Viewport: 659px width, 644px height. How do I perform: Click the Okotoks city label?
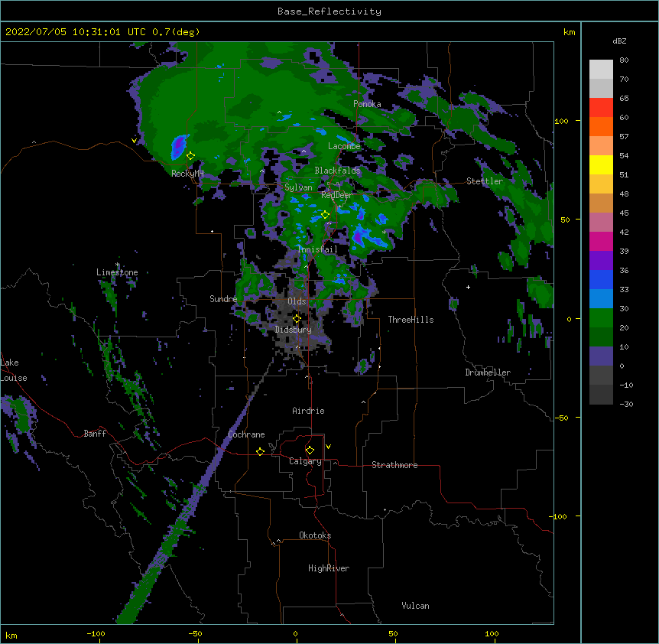tap(315, 535)
